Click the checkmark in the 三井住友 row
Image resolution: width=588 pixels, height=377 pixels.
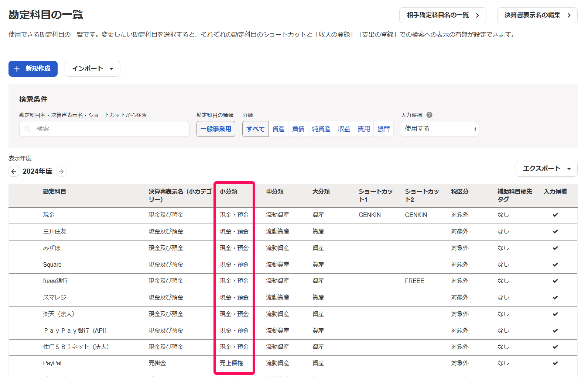coord(555,231)
